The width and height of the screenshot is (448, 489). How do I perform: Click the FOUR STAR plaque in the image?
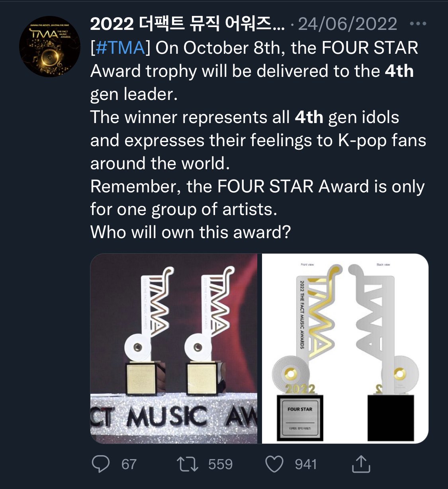(x=300, y=418)
